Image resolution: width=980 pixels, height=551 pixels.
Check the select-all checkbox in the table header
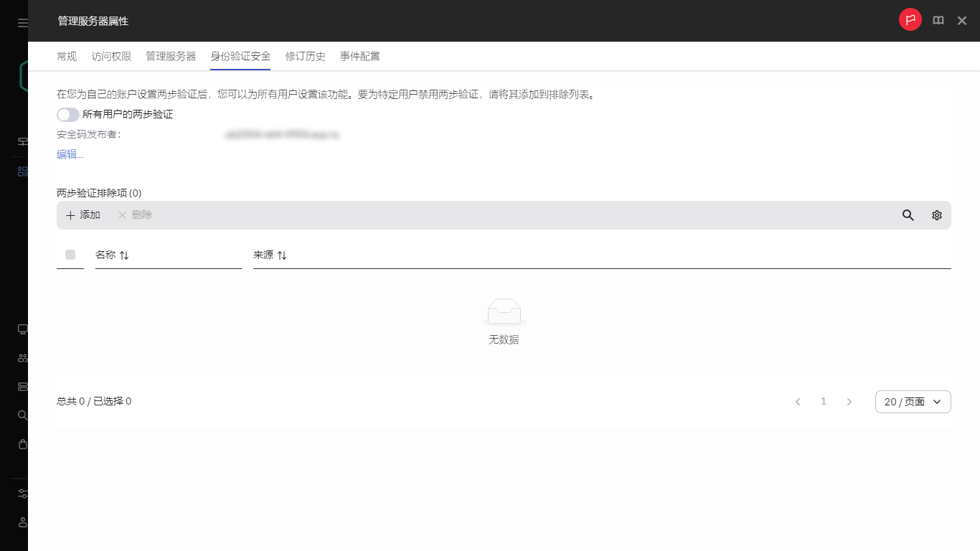(70, 255)
